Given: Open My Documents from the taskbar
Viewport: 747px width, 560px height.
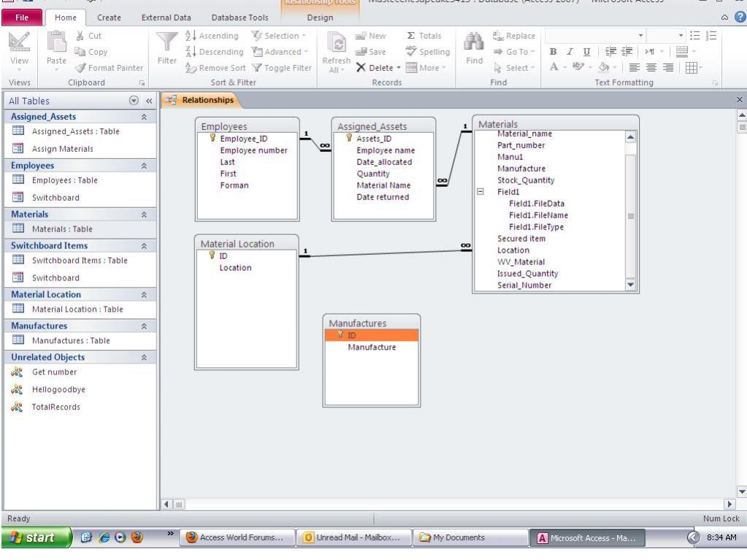Looking at the screenshot, I should point(470,537).
